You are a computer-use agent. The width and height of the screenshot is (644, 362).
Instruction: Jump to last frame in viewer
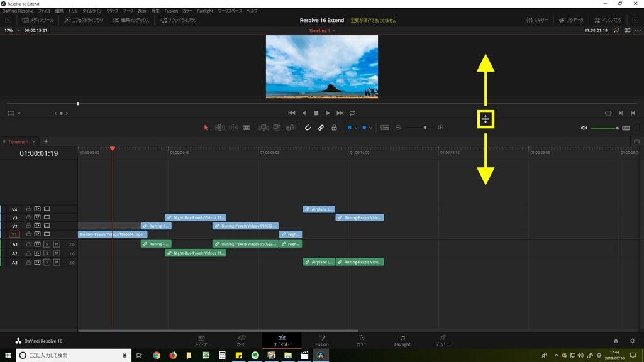(340, 113)
